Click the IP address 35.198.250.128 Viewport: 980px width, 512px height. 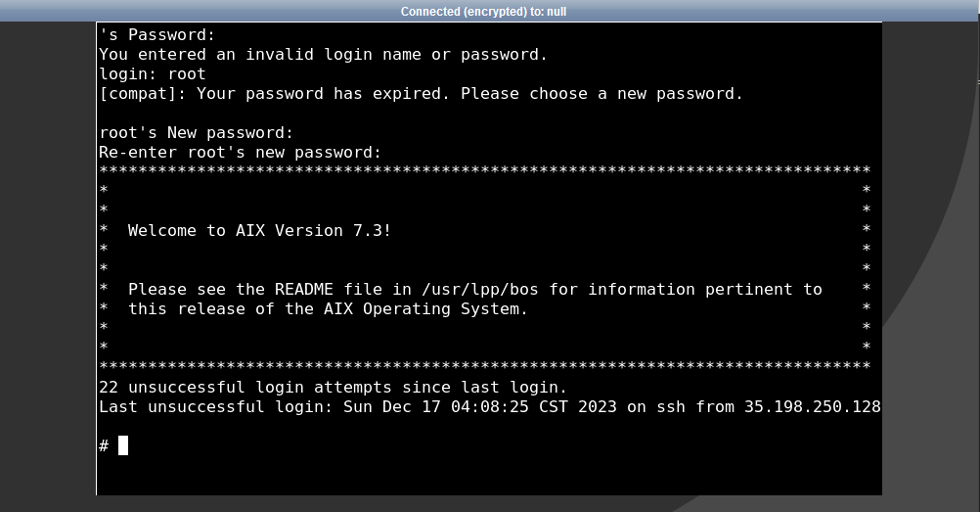coord(812,407)
